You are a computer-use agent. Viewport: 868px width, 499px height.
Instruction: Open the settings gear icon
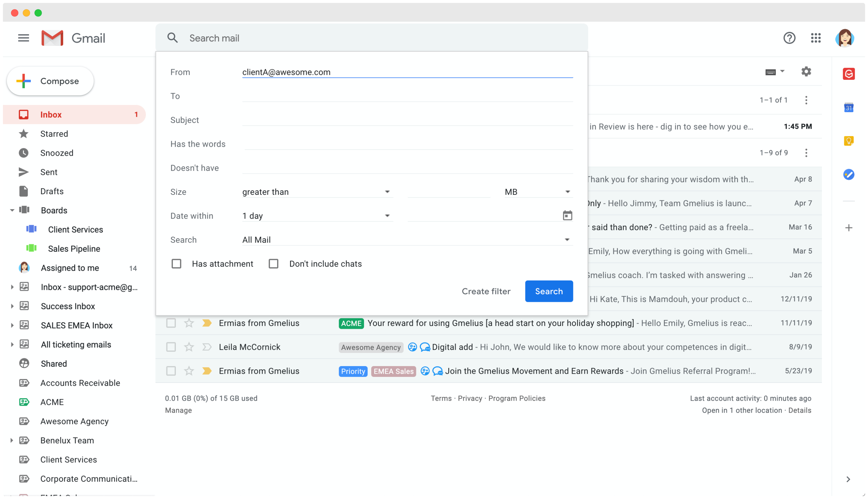pyautogui.click(x=806, y=72)
